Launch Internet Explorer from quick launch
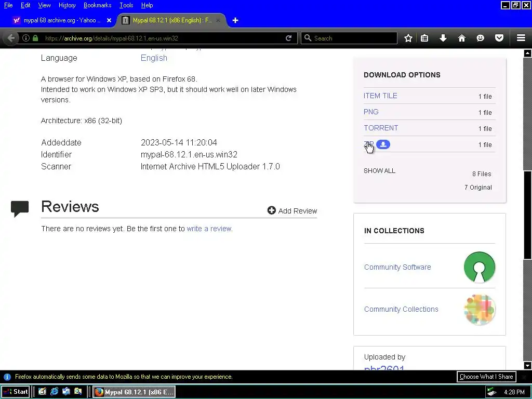Screen dimensions: 532x399 [x=54, y=392]
